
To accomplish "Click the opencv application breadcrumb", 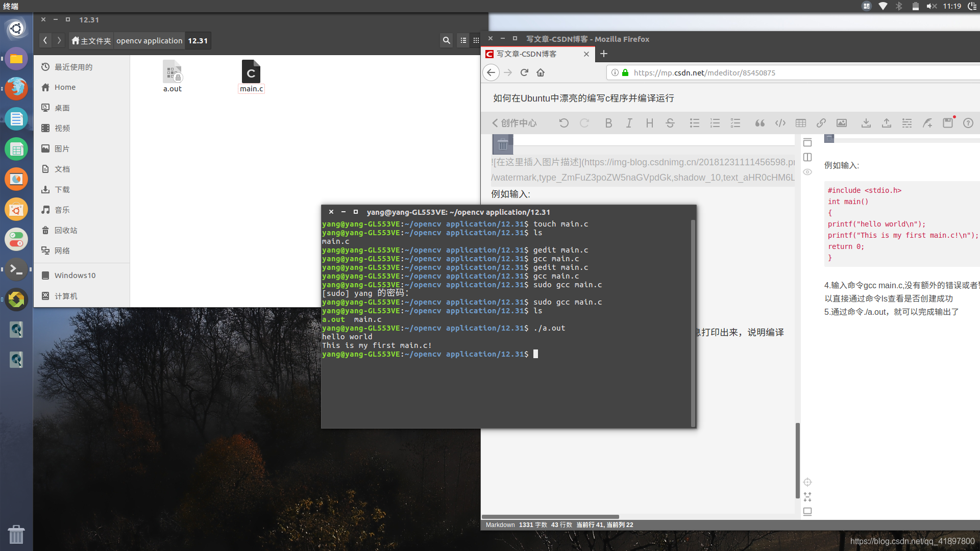I will tap(149, 40).
